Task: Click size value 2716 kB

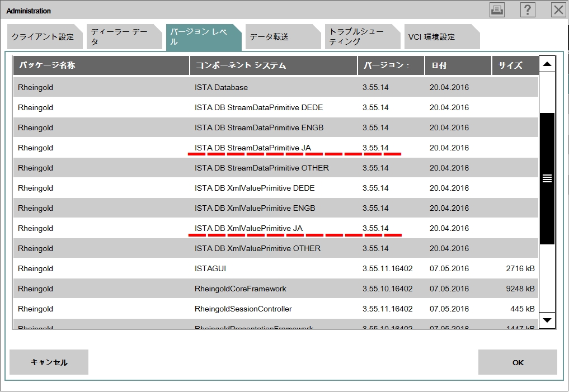Action: click(520, 268)
